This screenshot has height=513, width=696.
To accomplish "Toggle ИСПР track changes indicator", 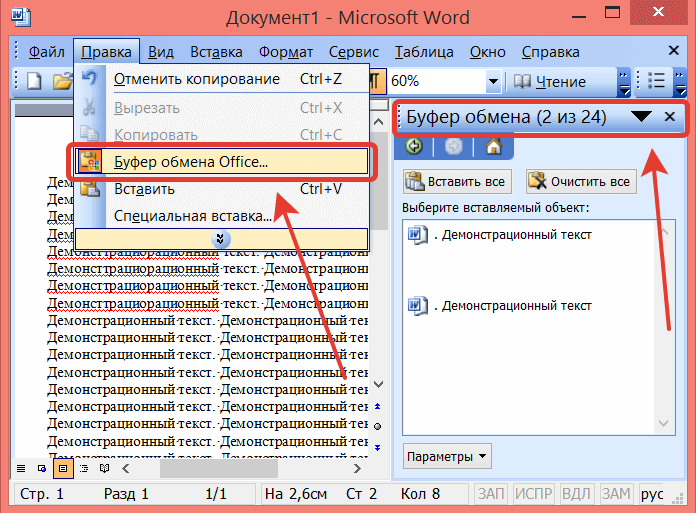I will [534, 493].
